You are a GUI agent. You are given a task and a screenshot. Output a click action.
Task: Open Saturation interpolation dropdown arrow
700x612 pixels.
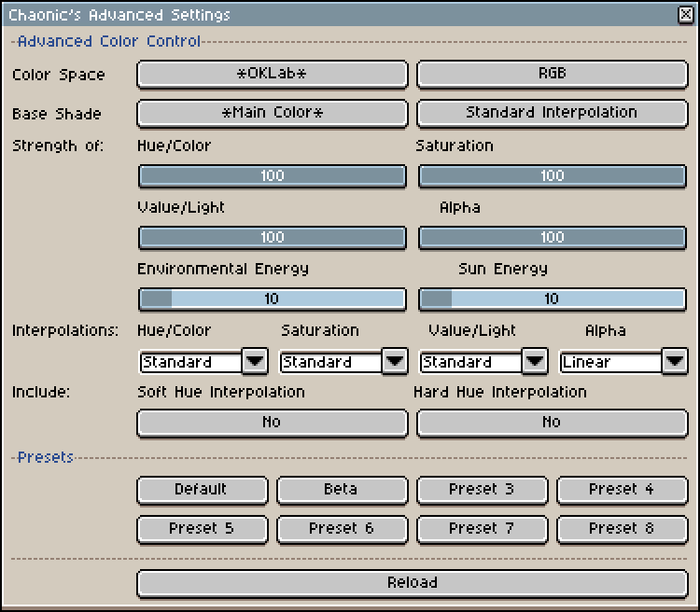pyautogui.click(x=395, y=361)
